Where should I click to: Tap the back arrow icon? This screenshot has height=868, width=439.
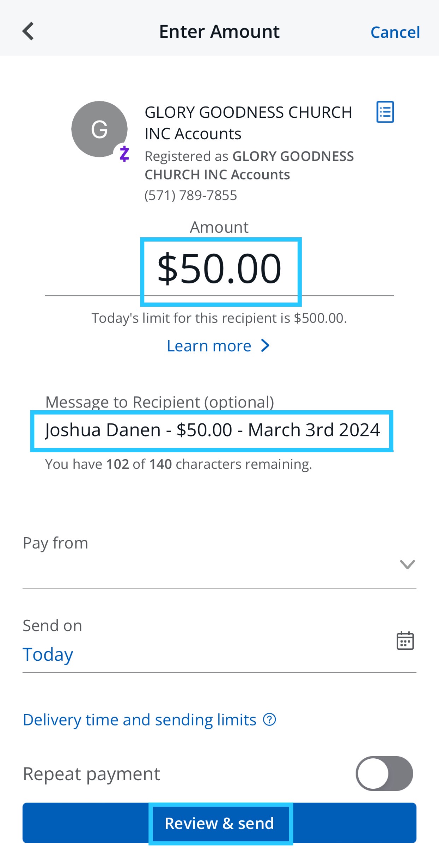click(x=28, y=31)
